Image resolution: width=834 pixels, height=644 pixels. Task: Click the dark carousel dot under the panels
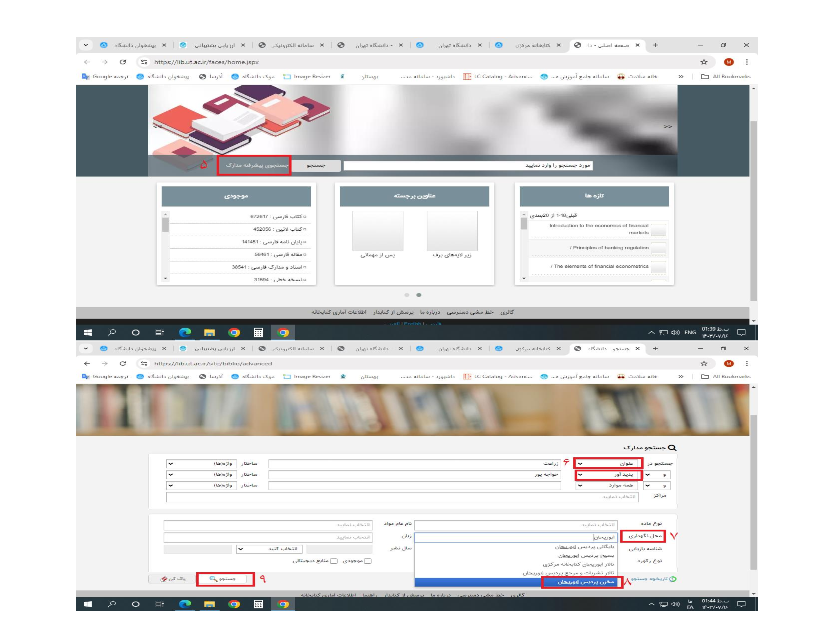coord(419,295)
